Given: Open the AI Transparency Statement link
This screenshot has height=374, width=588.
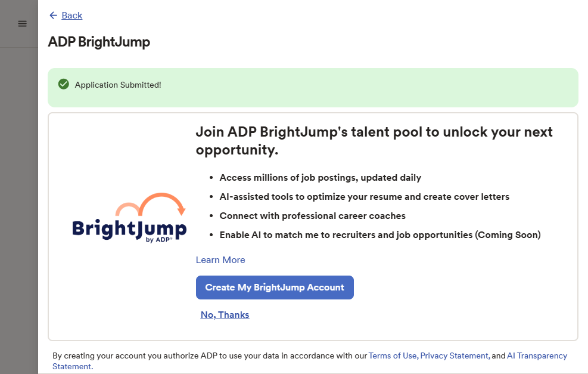Looking at the screenshot, I should (536, 356).
